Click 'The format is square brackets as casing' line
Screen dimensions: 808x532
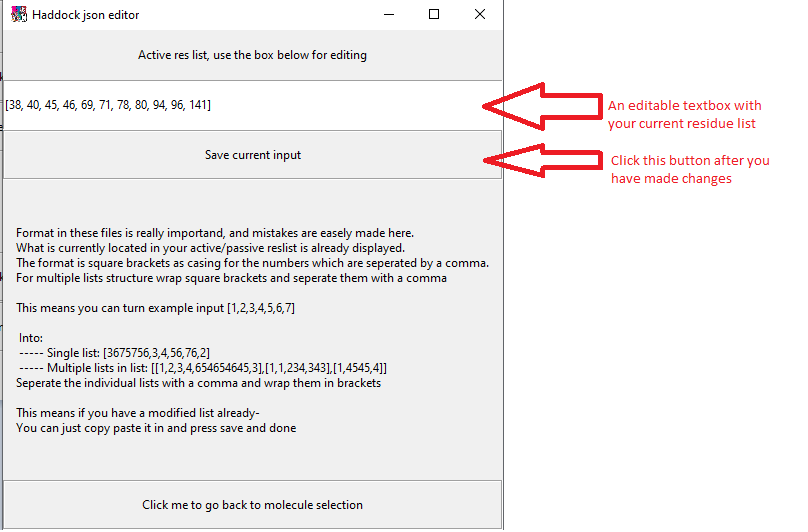[252, 263]
